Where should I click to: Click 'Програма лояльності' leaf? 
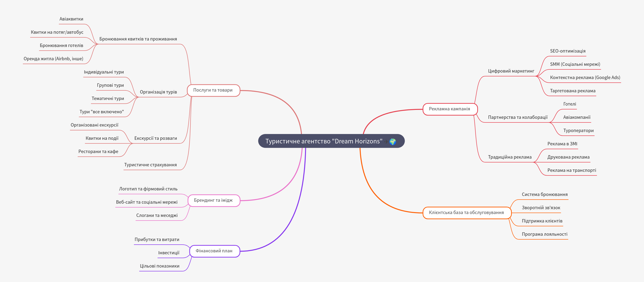pyautogui.click(x=545, y=234)
